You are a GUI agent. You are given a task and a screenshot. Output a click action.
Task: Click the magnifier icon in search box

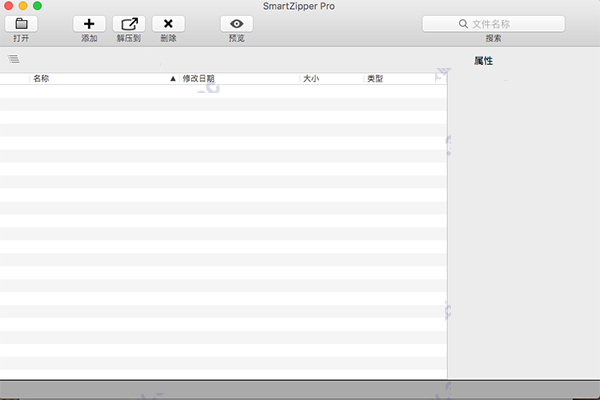point(463,23)
